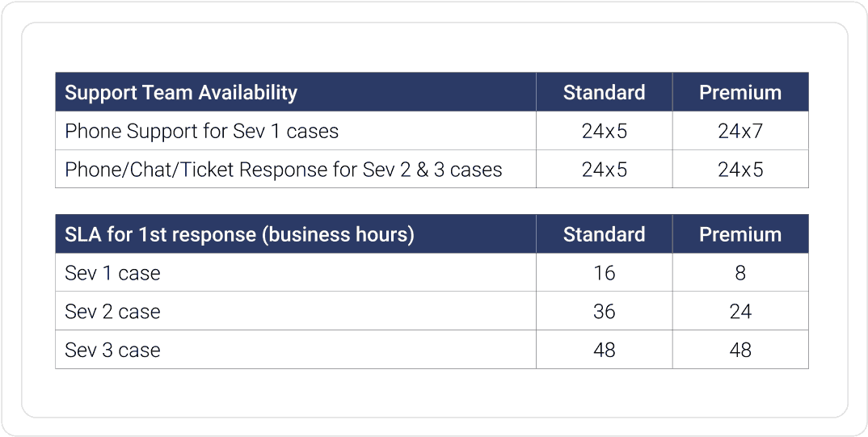Click Standard value 36 for Sev 2 case

point(604,312)
